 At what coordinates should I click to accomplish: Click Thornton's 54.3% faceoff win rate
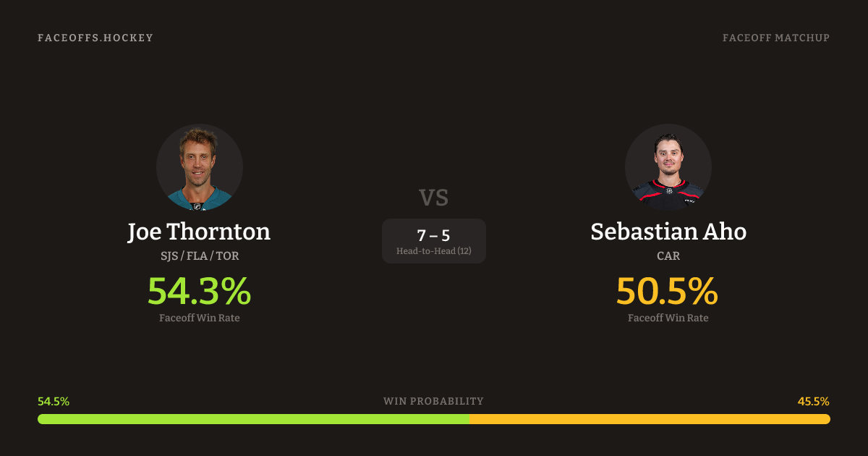pyautogui.click(x=199, y=291)
